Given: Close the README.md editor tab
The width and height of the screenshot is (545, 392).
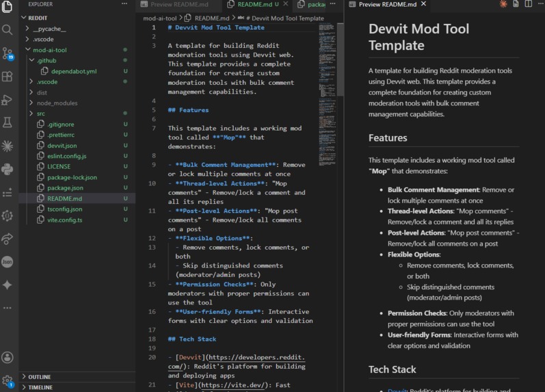Looking at the screenshot, I should point(285,4).
